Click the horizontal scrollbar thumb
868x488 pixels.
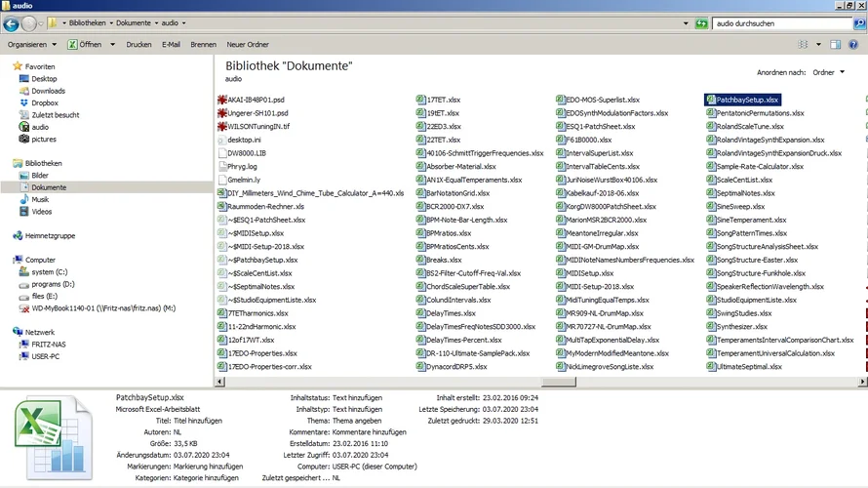(x=559, y=382)
